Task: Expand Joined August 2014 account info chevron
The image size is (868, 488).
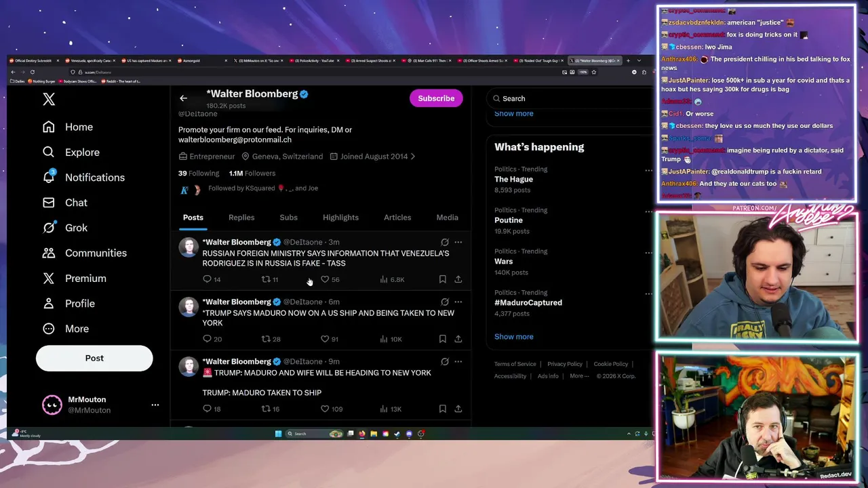Action: tap(413, 157)
